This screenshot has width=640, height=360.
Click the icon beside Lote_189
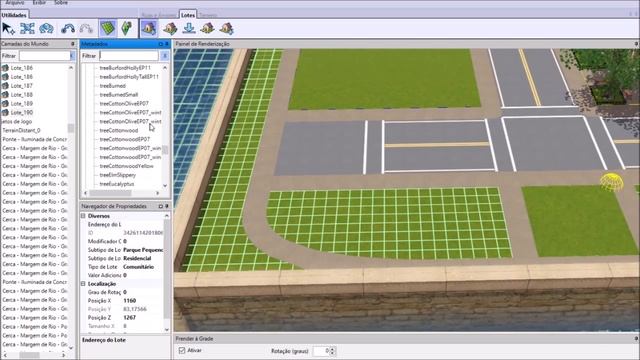coord(5,104)
